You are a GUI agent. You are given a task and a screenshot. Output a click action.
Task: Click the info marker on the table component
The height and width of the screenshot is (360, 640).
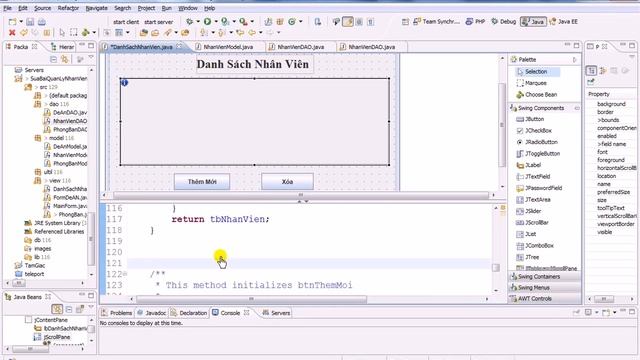124,82
